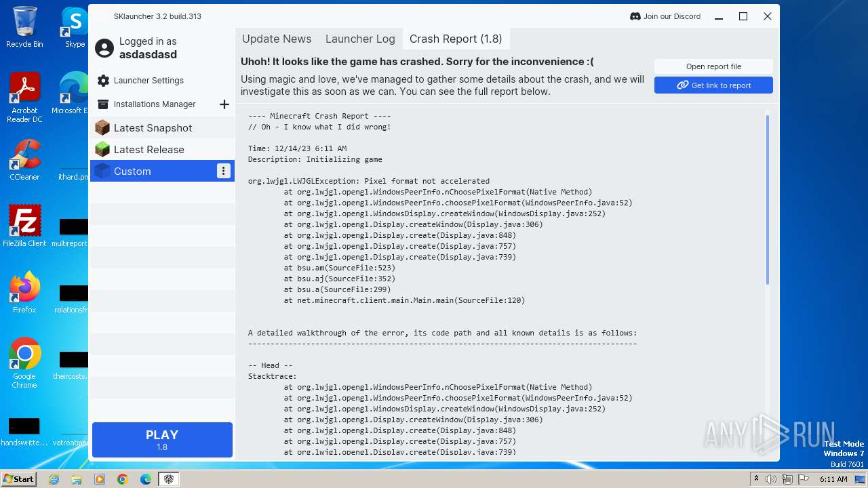Maximize the SKlauncher window
The image size is (868, 488).
pos(743,16)
